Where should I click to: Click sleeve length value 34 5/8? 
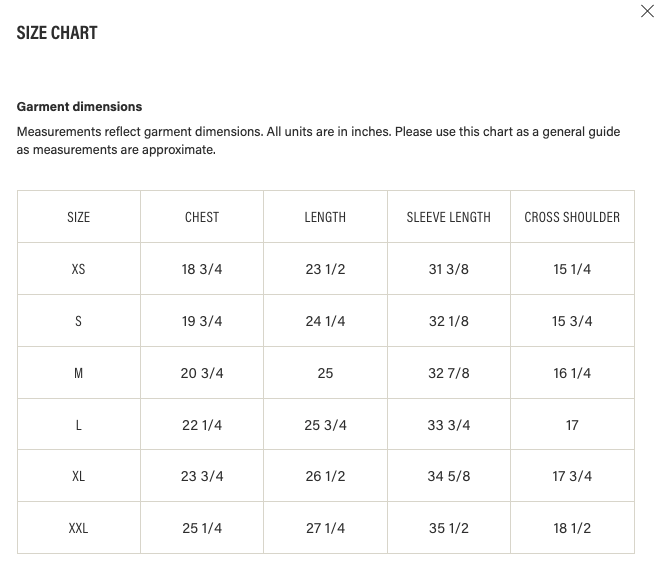[449, 476]
